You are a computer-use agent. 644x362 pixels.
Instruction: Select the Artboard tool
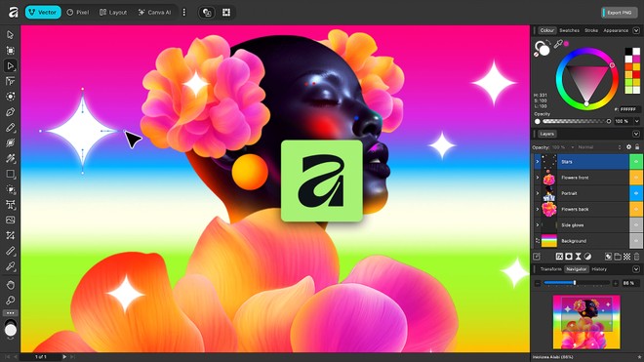coord(11,51)
